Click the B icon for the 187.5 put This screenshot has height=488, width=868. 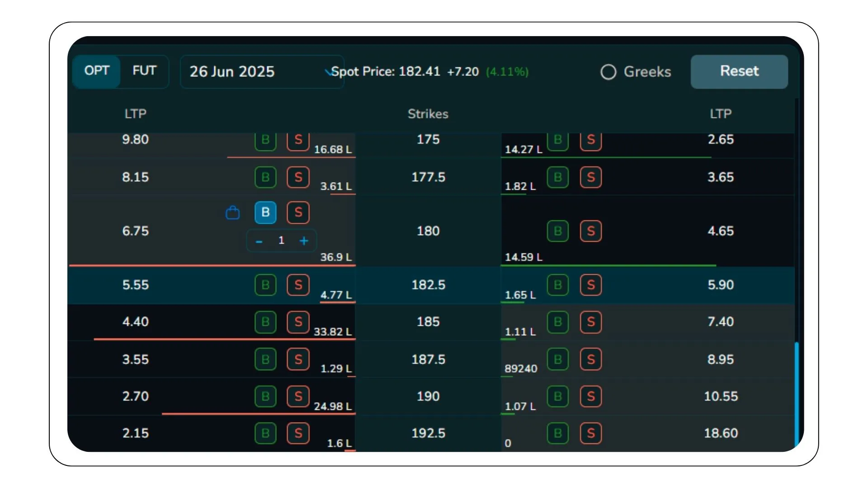[x=557, y=359]
